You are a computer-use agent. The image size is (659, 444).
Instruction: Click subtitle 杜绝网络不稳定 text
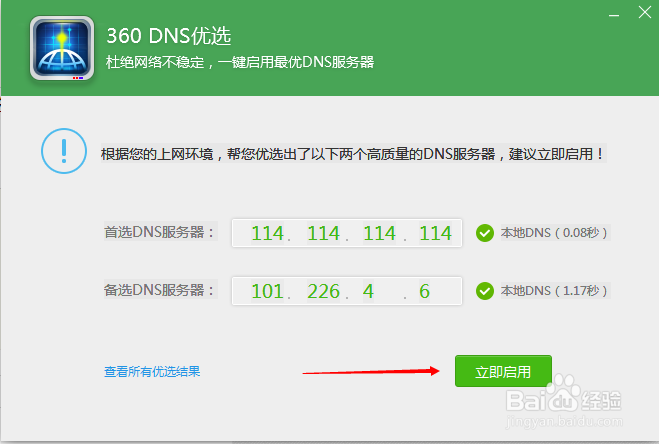(x=155, y=62)
